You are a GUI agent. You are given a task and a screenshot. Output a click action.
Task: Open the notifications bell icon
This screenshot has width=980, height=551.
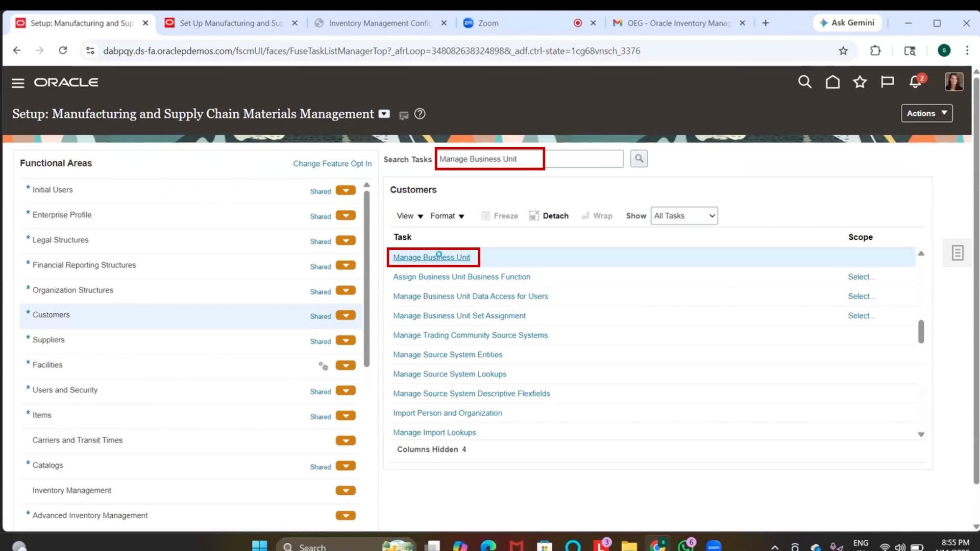(916, 82)
